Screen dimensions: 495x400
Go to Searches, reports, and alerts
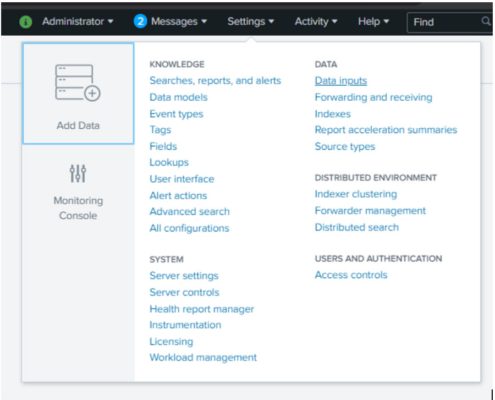(215, 81)
